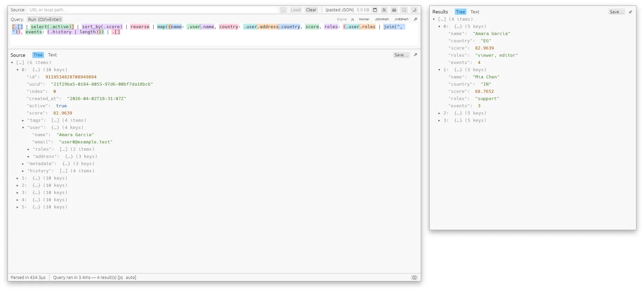
Task: Collapse the "user" node in Source tree
Action: click(x=23, y=128)
